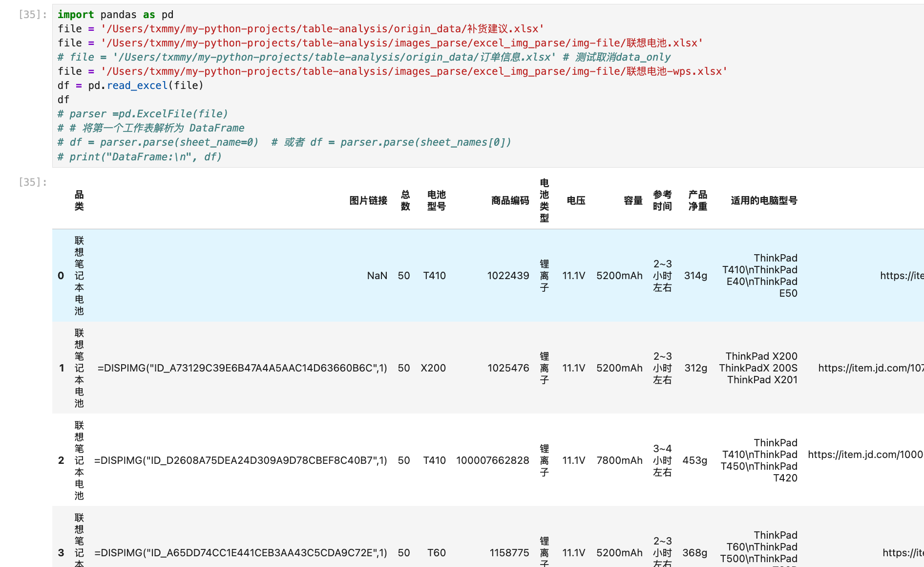Click the 电压 column header
The image size is (924, 567).
pyautogui.click(x=576, y=200)
